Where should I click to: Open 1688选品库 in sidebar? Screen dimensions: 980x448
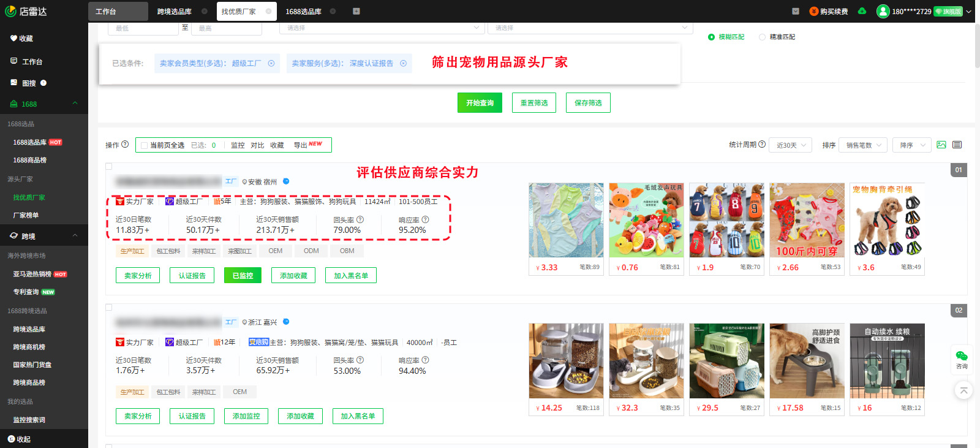point(30,142)
